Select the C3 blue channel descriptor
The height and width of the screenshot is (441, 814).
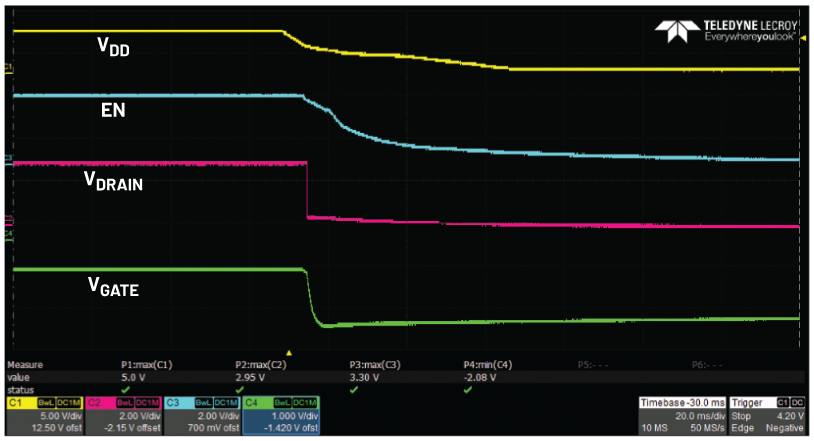(x=201, y=415)
